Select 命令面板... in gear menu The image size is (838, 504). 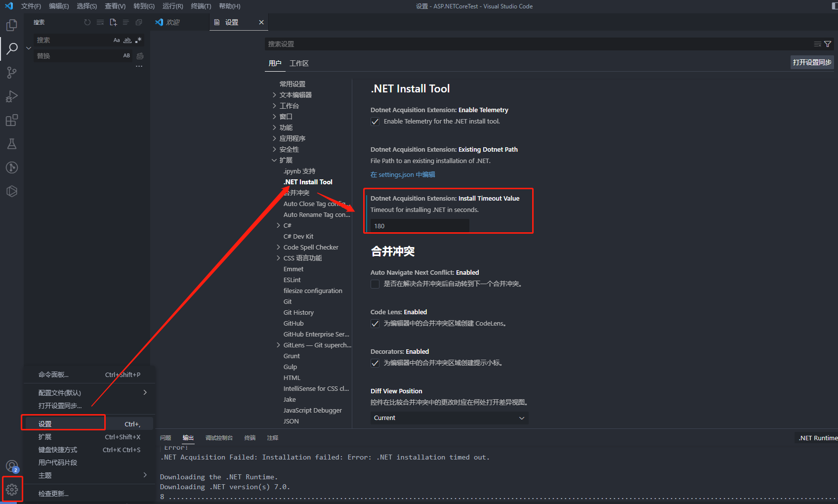(89, 375)
